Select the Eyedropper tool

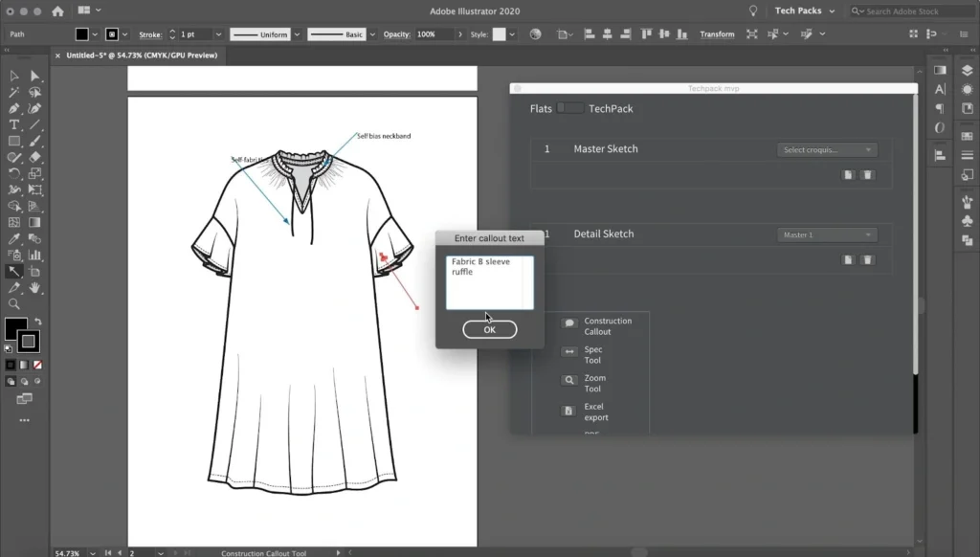(13, 239)
